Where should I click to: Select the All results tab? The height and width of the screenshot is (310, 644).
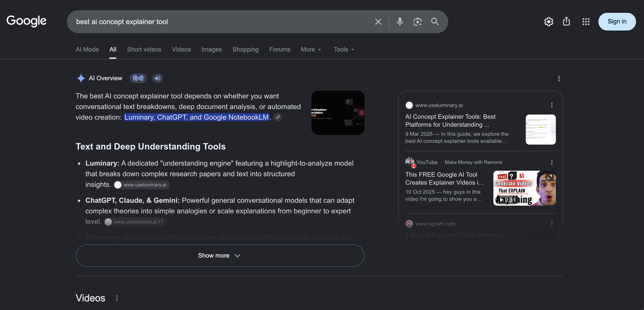[113, 50]
